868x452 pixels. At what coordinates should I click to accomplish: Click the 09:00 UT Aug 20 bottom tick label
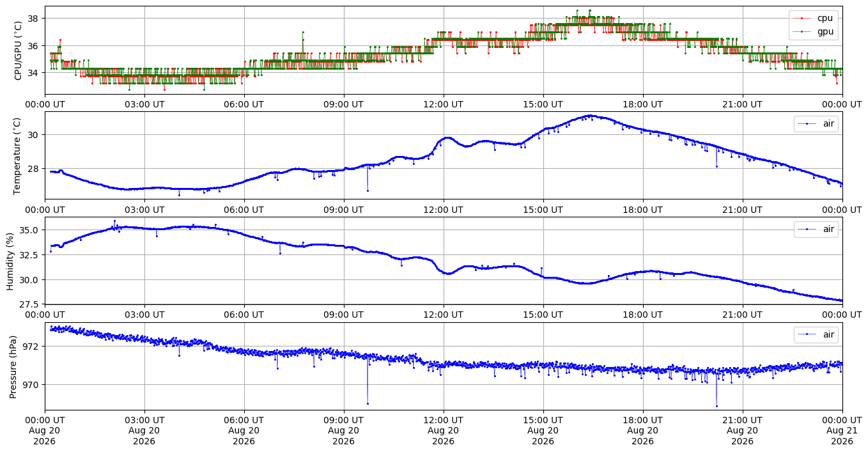click(x=344, y=430)
